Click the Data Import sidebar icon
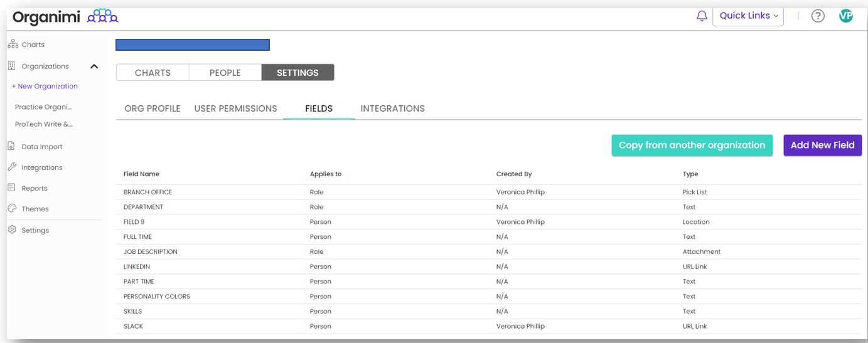Viewport: 868px width, 343px height. click(x=11, y=146)
